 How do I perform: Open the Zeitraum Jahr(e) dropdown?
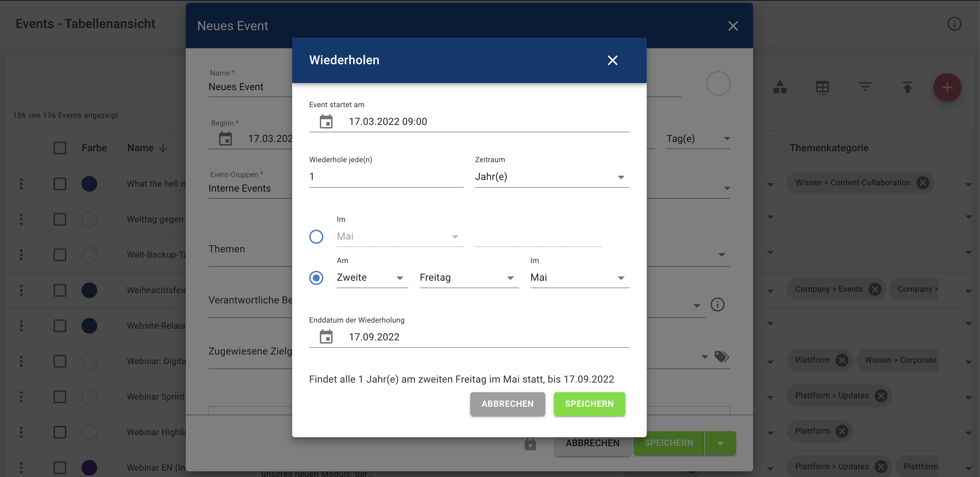tap(552, 177)
